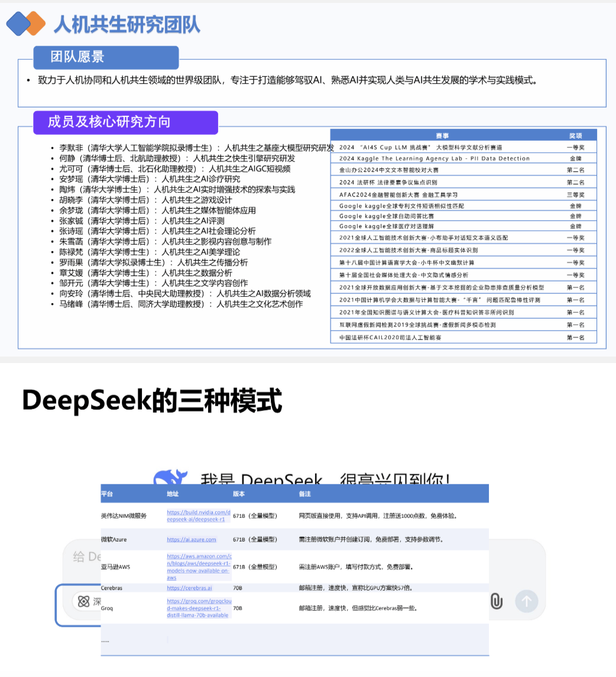Click the Cerebras platform cell
This screenshot has width=616, height=677.
pos(111,588)
